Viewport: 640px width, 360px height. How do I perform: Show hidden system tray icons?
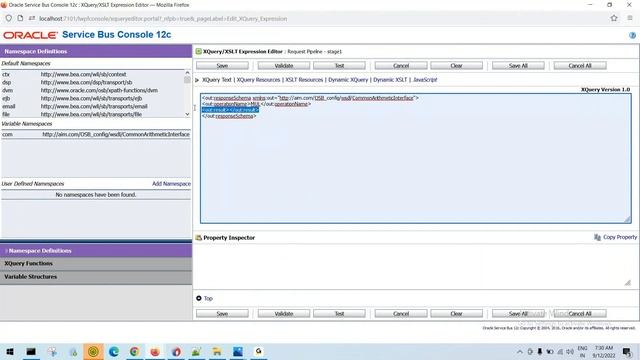click(x=520, y=351)
